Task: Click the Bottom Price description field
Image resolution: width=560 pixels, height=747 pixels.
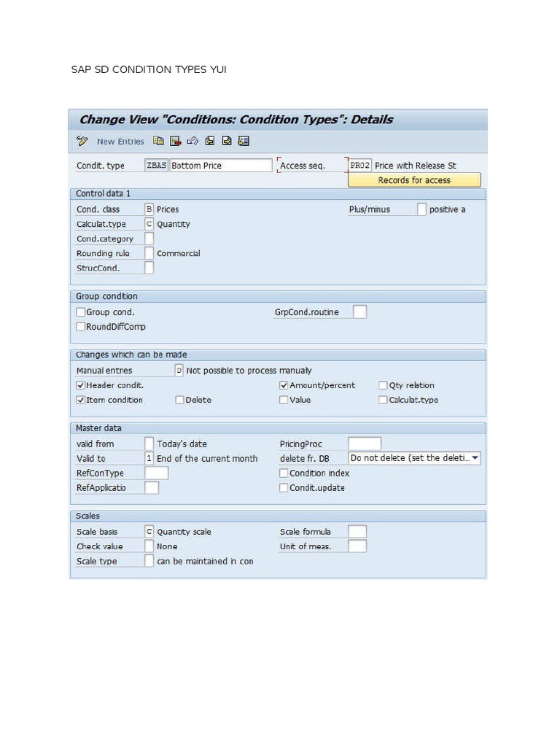Action: (x=221, y=166)
